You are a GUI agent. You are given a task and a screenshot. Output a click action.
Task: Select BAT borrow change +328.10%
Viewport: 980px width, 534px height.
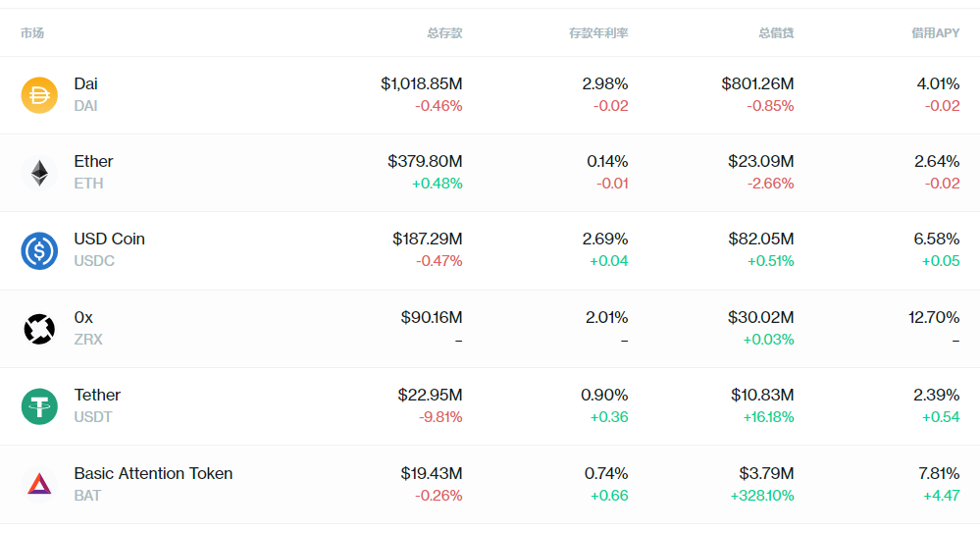(762, 496)
